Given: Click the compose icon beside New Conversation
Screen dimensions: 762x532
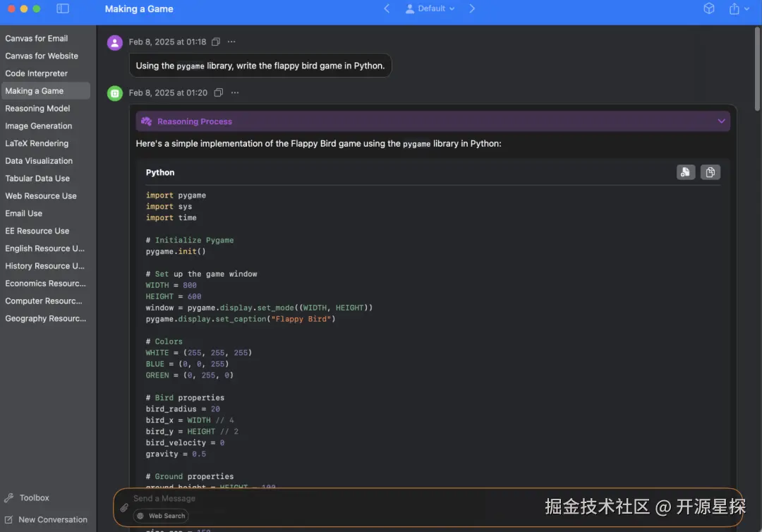Looking at the screenshot, I should tap(8, 520).
